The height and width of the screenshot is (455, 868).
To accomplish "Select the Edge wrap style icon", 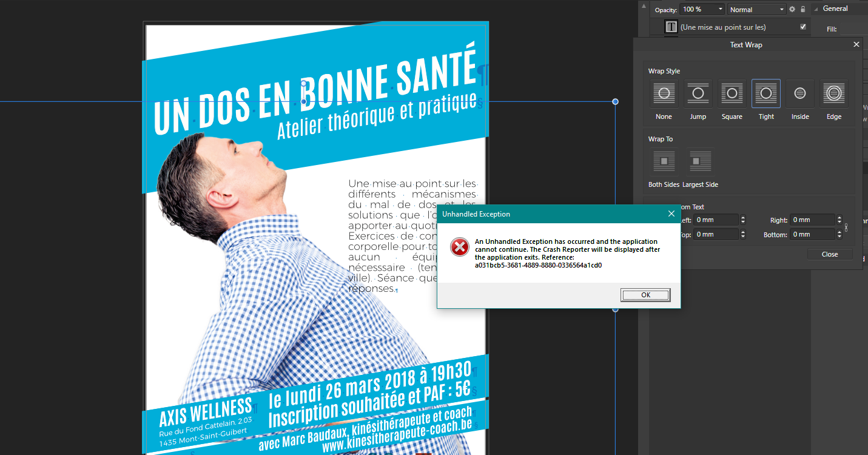I will point(834,93).
